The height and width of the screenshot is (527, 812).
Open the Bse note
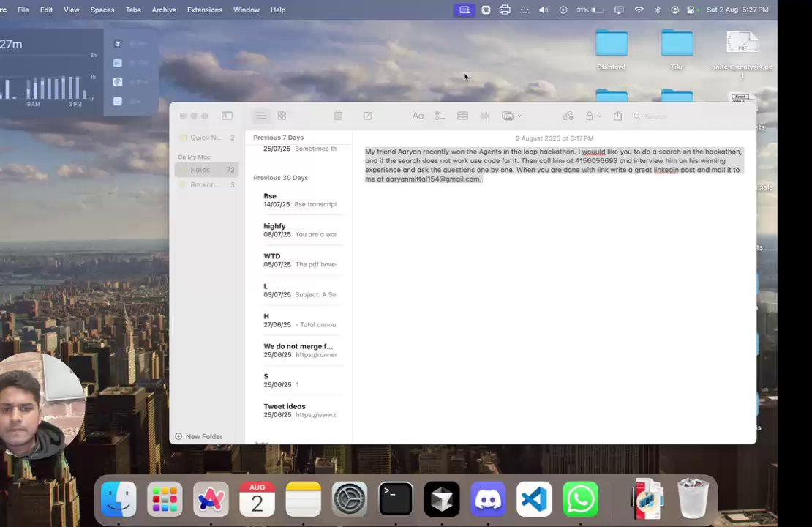coord(300,200)
